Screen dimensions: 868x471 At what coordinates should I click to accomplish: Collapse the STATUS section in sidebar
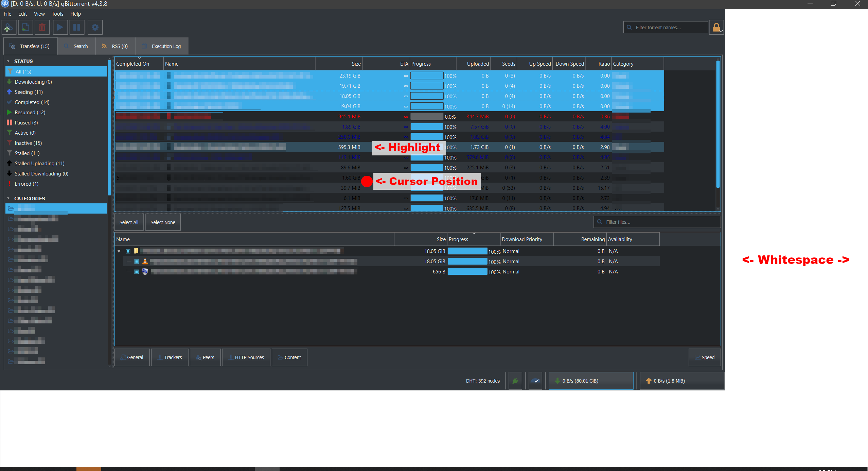pos(8,61)
